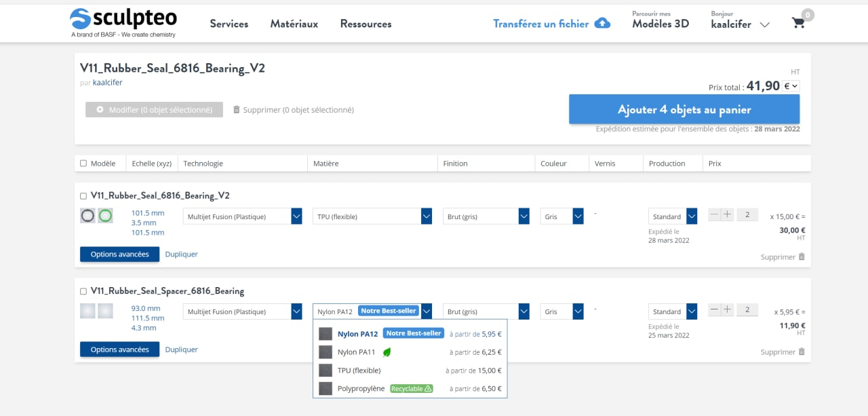Select Nylon PA12 from the material list
The width and height of the screenshot is (868, 416).
pyautogui.click(x=410, y=334)
